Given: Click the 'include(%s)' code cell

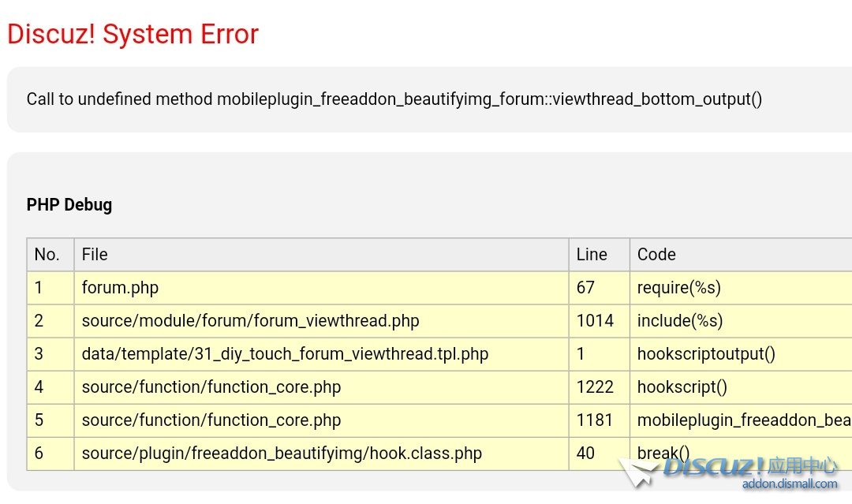Looking at the screenshot, I should pyautogui.click(x=741, y=321).
